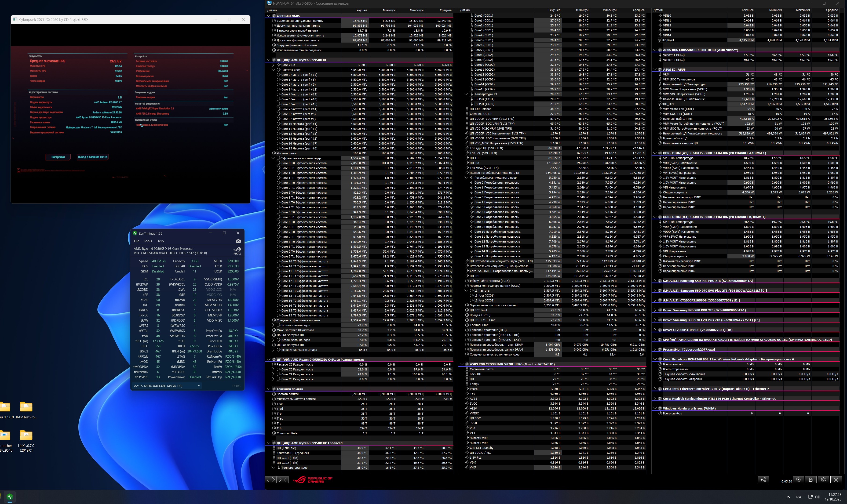This screenshot has width=847, height=504.
Task: Expand the Core VIDs tree node
Action: [x=274, y=65]
